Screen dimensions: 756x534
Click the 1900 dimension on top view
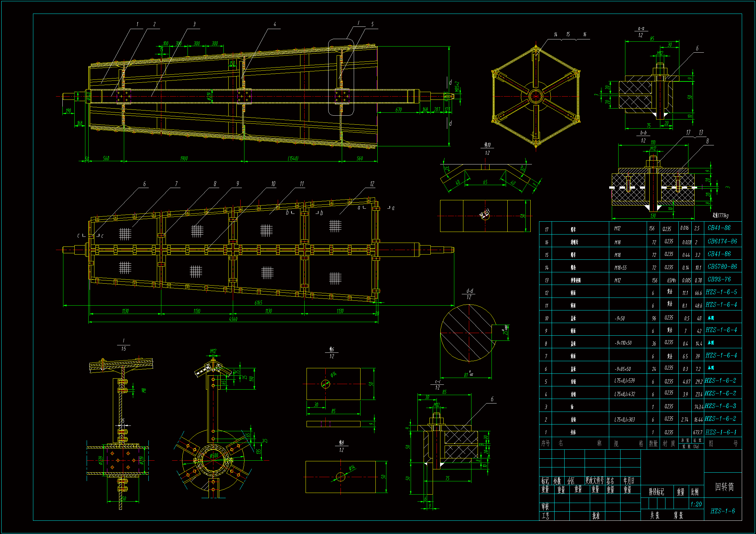[184, 159]
